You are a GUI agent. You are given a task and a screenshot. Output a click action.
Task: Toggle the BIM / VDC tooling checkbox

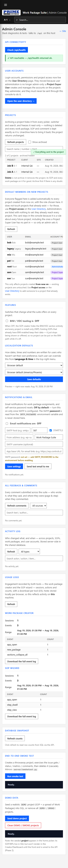click(7, 321)
